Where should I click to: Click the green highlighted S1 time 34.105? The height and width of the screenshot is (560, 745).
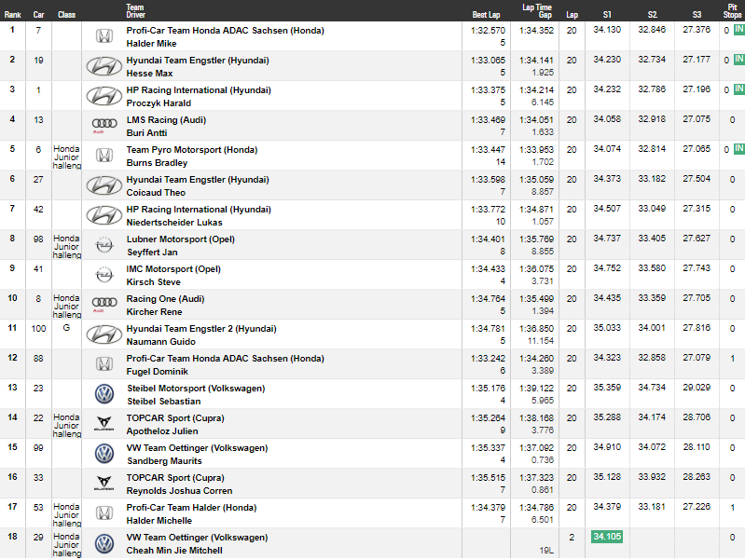607,537
